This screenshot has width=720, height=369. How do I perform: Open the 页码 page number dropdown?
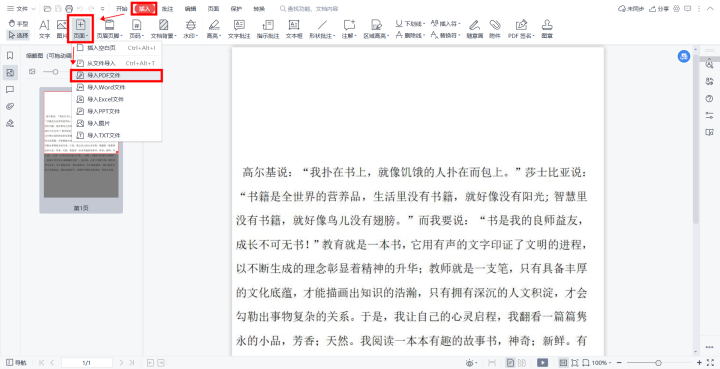(136, 29)
